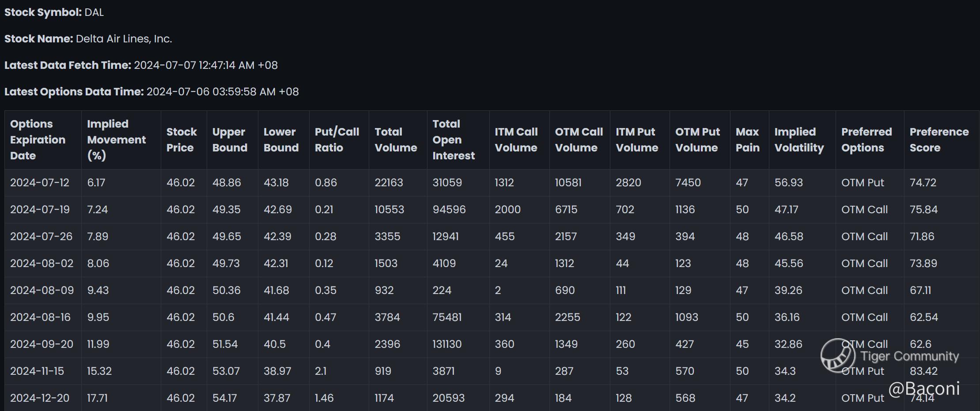Click the Put/Call Ratio column header
The width and height of the screenshot is (980, 411).
point(339,140)
